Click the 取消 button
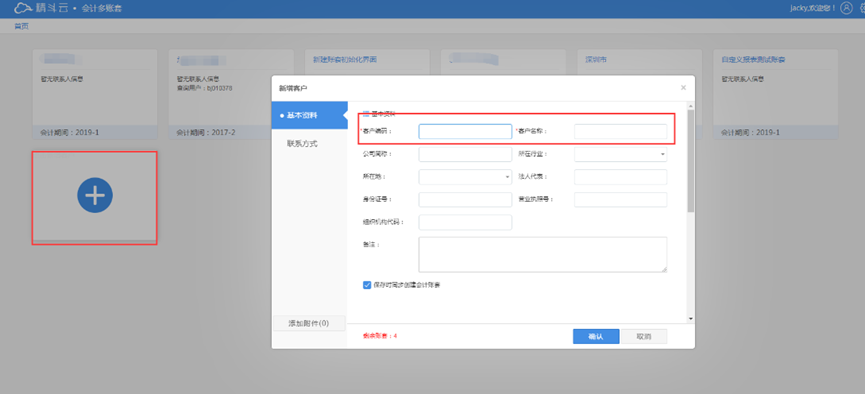Screen dimensions: 865x394 pos(644,336)
